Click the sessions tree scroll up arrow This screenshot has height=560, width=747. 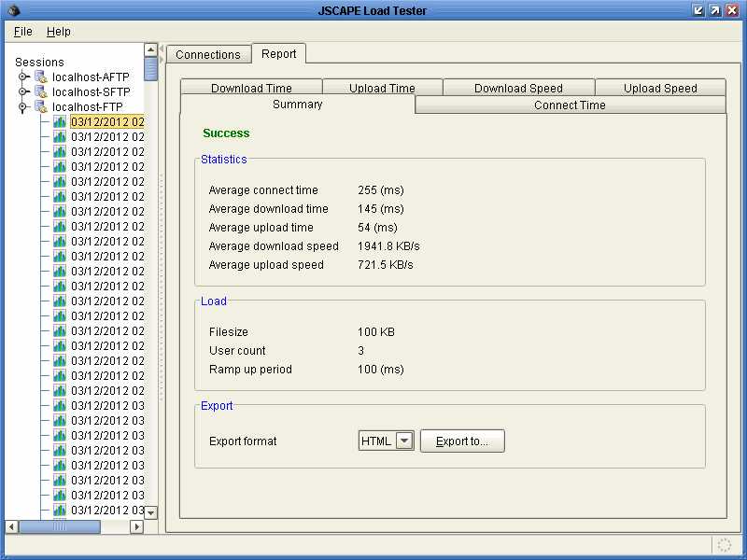tap(150, 49)
